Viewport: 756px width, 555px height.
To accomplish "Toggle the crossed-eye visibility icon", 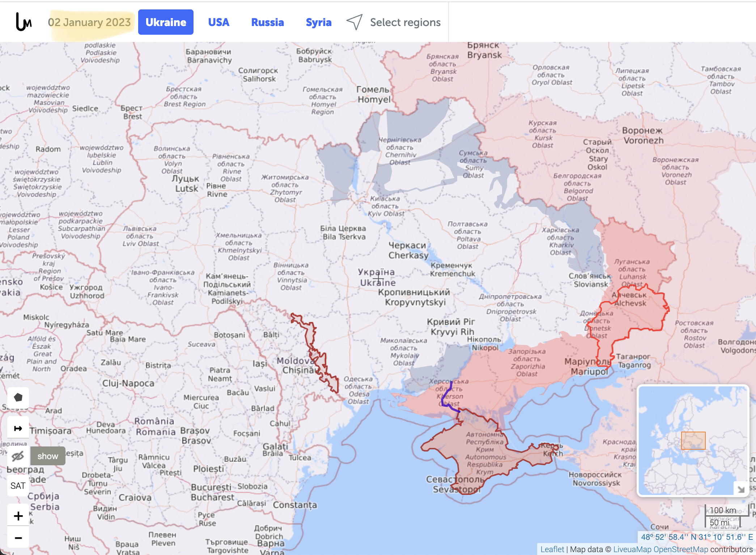I will point(18,456).
